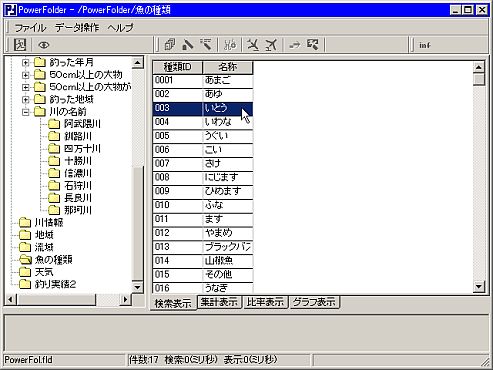This screenshot has height=370, width=493.
Task: Click table scroll down arrow
Action: 479,287
